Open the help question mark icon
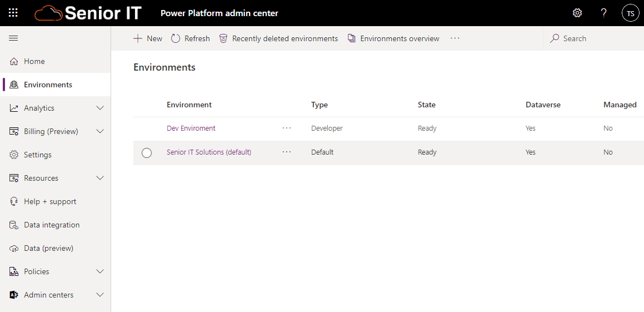This screenshot has width=644, height=312. [x=603, y=13]
